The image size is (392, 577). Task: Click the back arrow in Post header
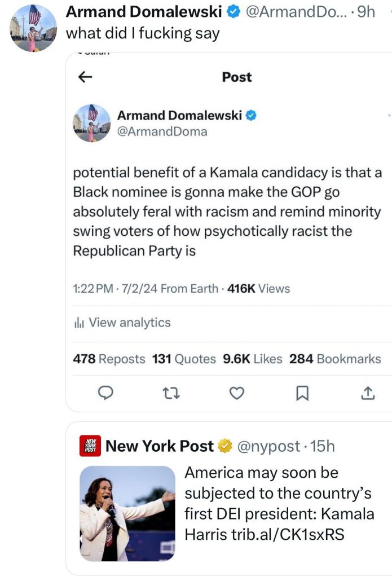(x=85, y=77)
